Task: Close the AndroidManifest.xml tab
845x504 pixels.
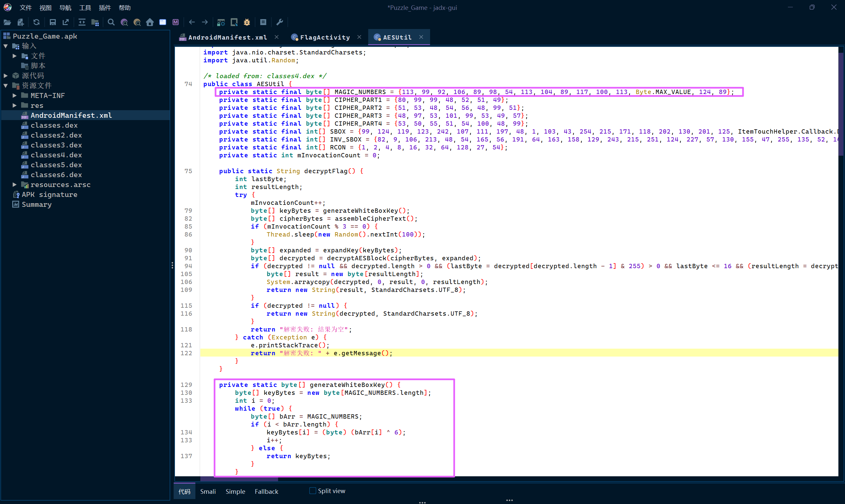Action: (x=277, y=37)
